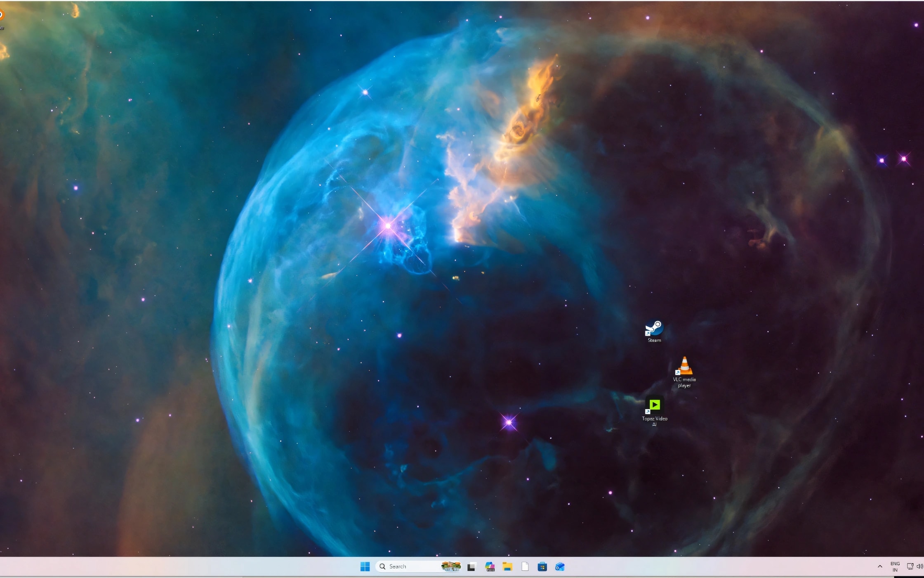Image resolution: width=924 pixels, height=578 pixels.
Task: Select the partially visible desktop icon at top-left
Action: tap(2, 19)
